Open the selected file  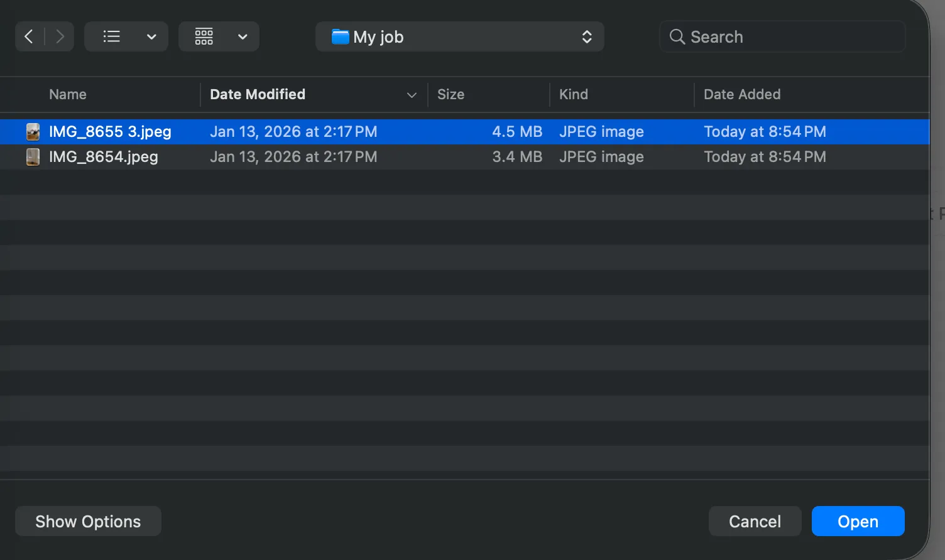click(x=858, y=521)
